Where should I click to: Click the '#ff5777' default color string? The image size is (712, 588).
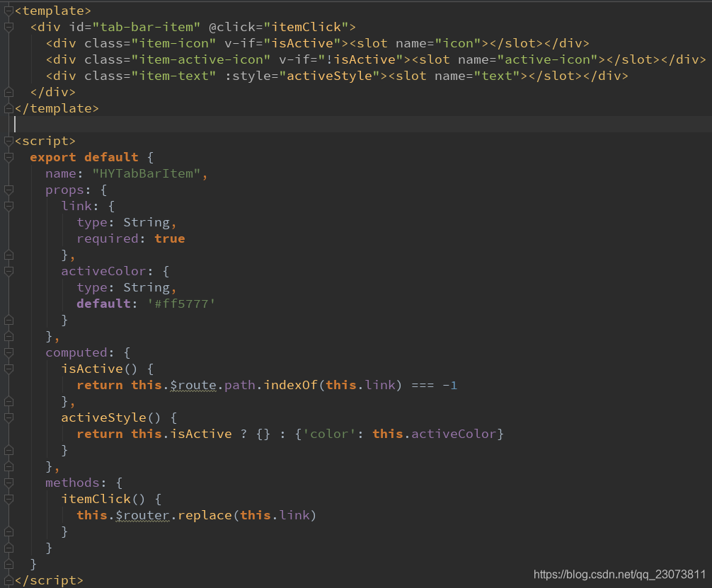tap(181, 304)
